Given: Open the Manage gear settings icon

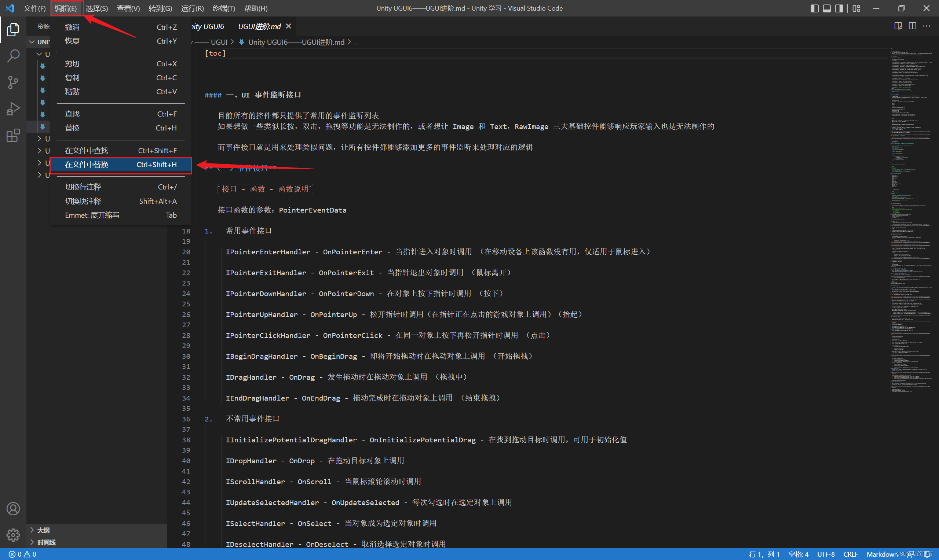Looking at the screenshot, I should coord(13,535).
